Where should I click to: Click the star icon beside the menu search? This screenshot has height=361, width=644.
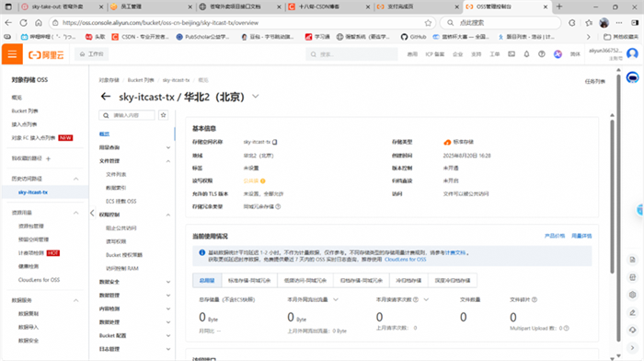(164, 115)
